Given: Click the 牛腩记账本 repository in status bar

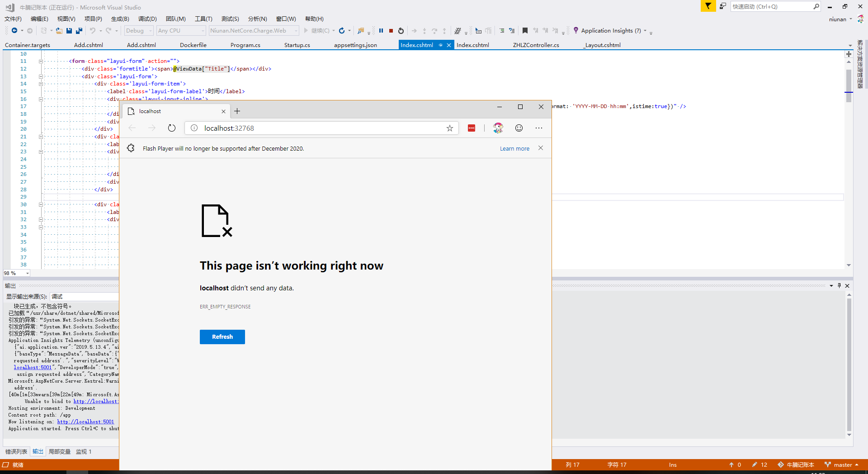Looking at the screenshot, I should point(796,465).
